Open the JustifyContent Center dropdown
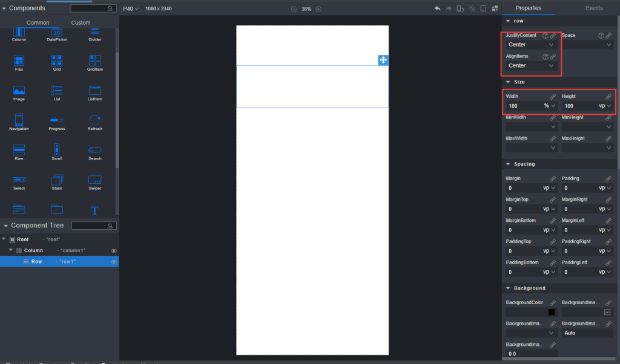This screenshot has height=364, width=620. click(x=531, y=45)
